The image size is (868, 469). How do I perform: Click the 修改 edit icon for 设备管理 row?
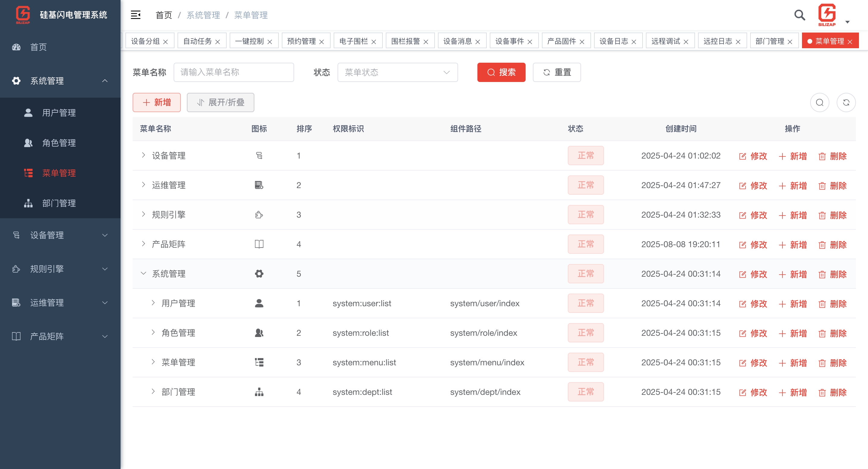pos(743,156)
